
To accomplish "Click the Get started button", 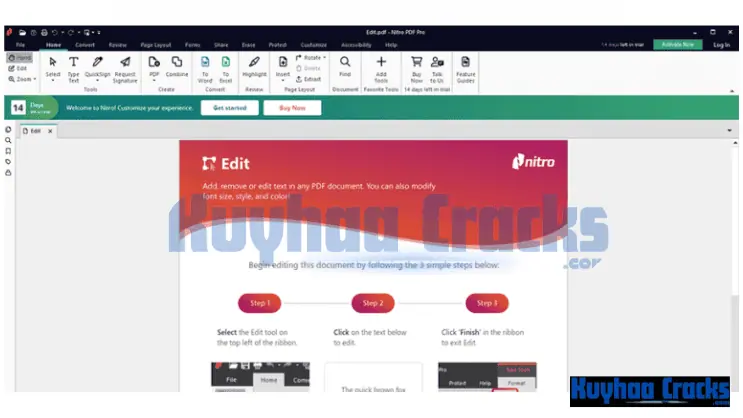I will [229, 107].
